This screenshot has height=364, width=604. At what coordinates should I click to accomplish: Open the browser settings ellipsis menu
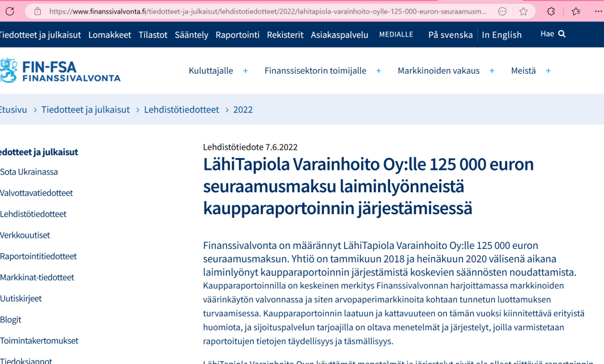tap(598, 12)
